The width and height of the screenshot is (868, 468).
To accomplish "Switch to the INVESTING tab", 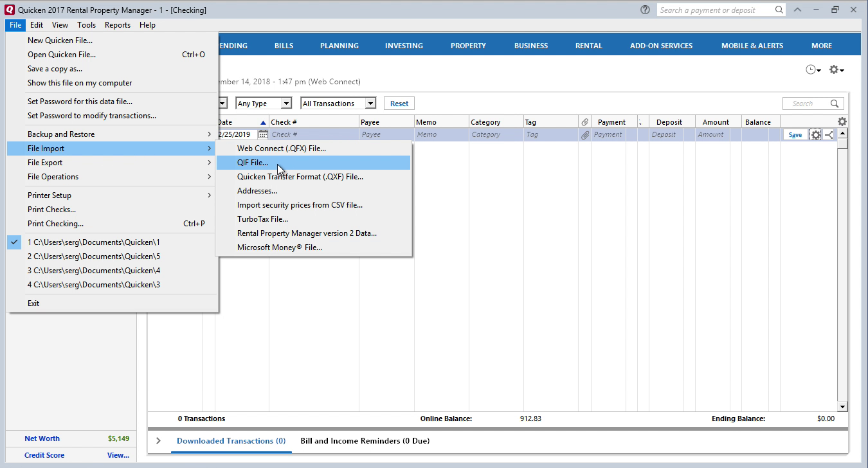I will 404,46.
